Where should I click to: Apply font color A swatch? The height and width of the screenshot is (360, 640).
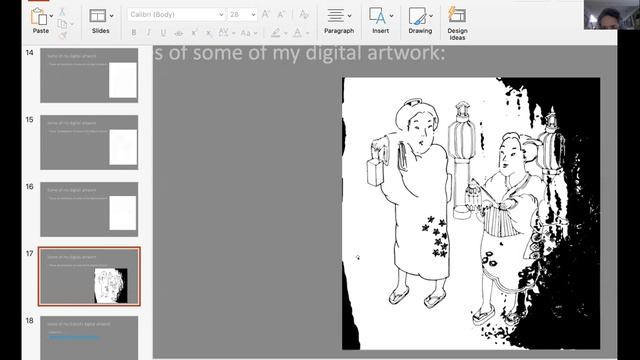(298, 33)
